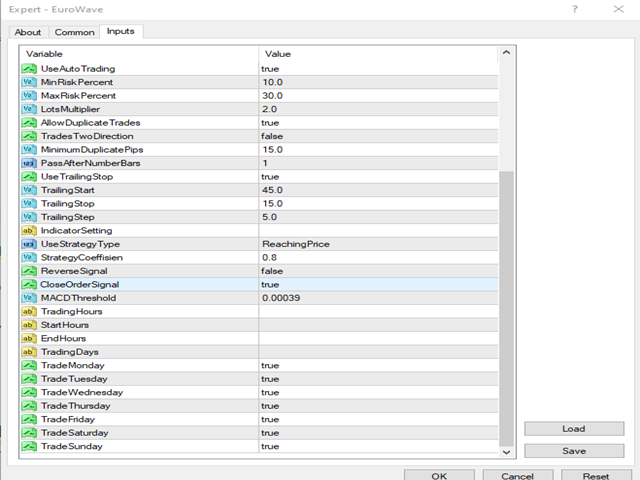Click the MaxRiskPercent variable icon
The image size is (640, 480).
pos(29,96)
